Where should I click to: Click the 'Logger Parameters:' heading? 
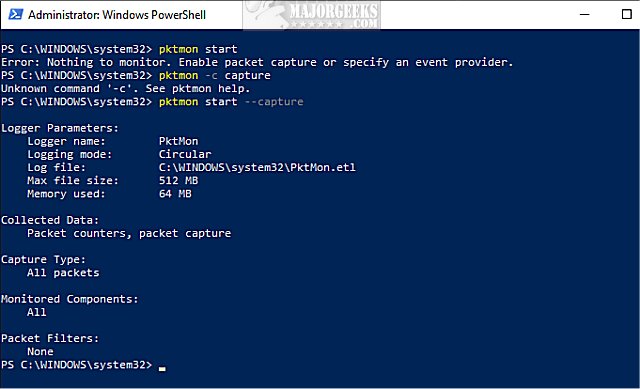[x=60, y=128]
